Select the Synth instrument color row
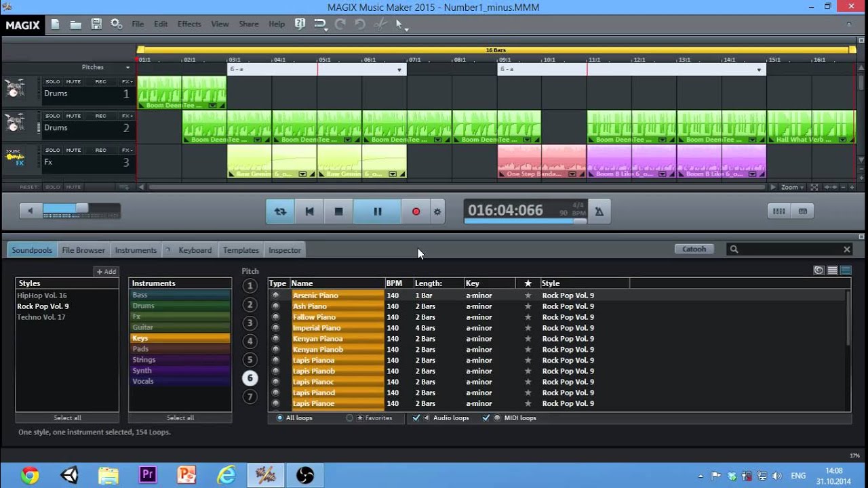Screen dimensions: 868x488 180,371
